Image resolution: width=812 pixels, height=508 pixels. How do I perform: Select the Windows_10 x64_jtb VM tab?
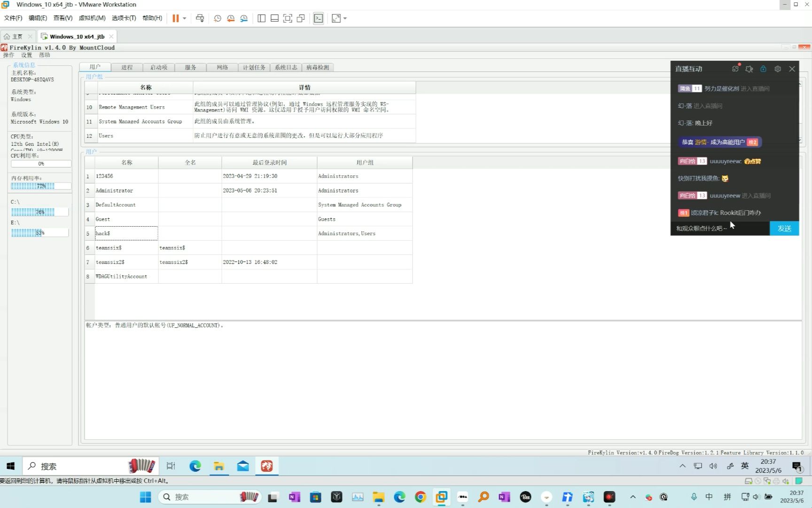pos(77,36)
